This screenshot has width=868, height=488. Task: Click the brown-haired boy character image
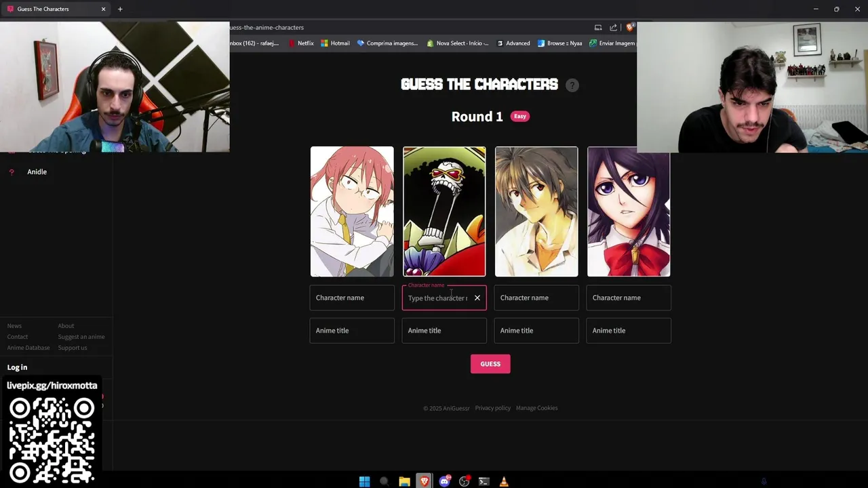(x=536, y=211)
